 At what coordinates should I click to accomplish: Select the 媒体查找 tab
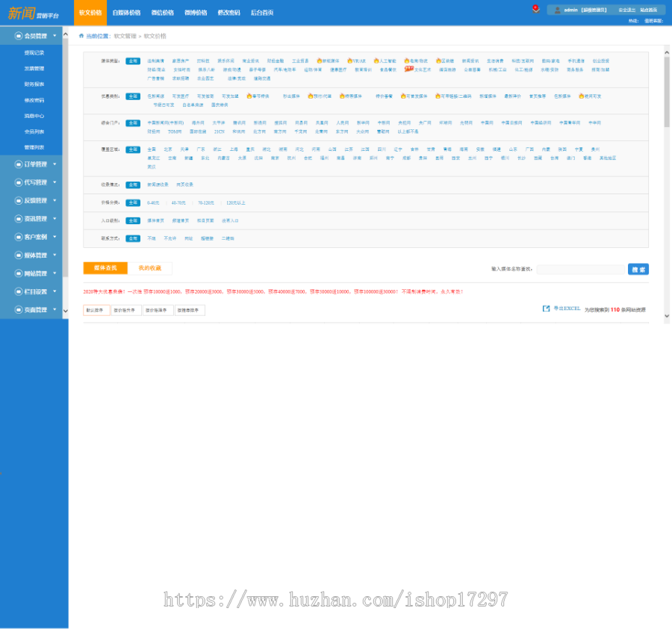(105, 268)
